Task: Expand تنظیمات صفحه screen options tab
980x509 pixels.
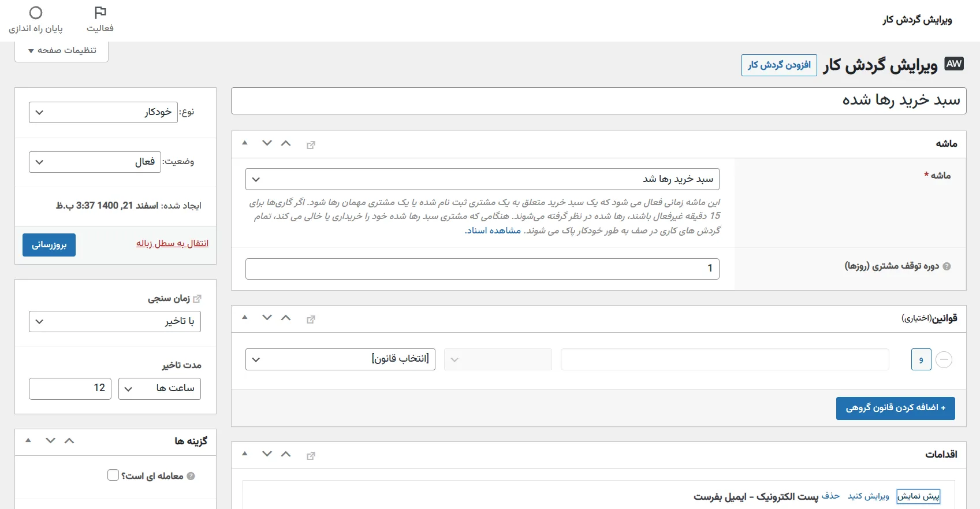Action: pos(62,50)
